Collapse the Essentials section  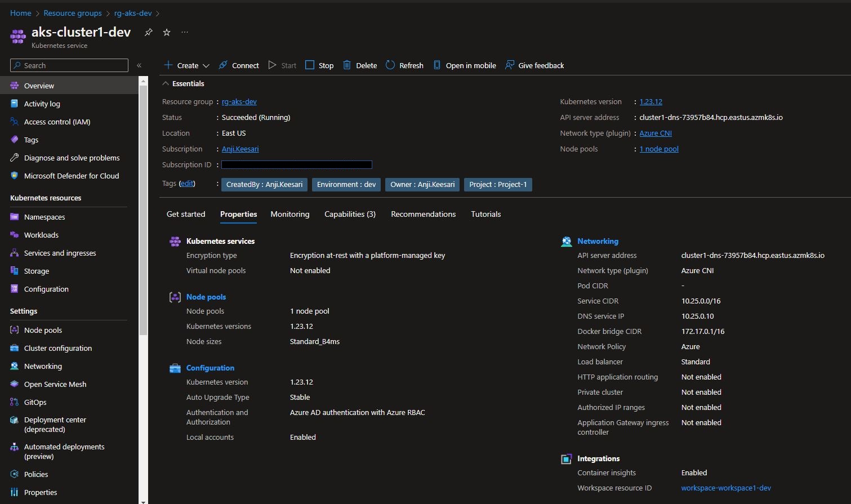point(184,83)
